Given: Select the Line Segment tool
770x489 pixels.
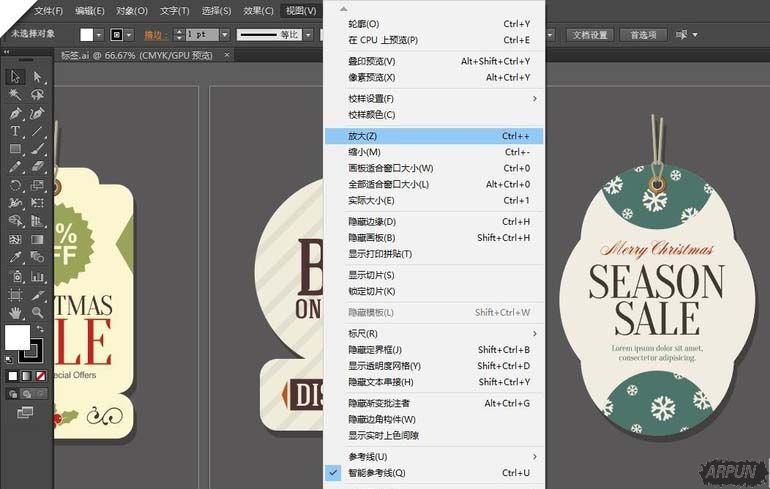Looking at the screenshot, I should [x=37, y=131].
